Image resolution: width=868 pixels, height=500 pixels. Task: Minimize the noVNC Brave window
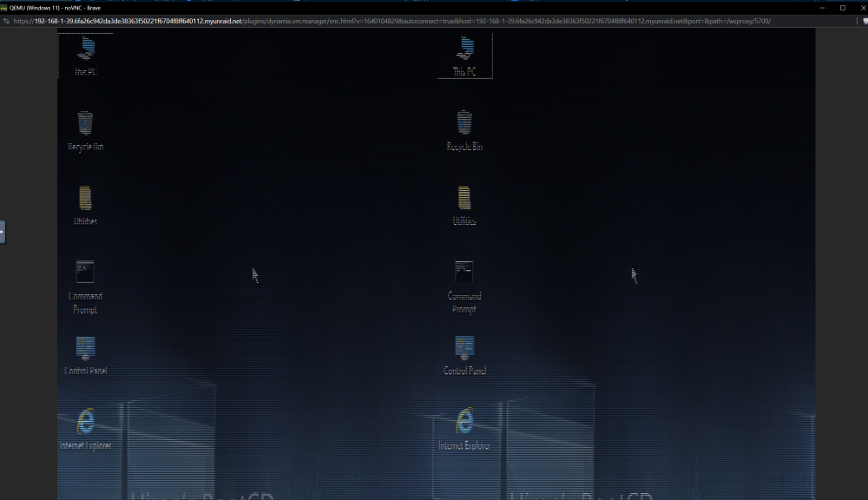822,8
